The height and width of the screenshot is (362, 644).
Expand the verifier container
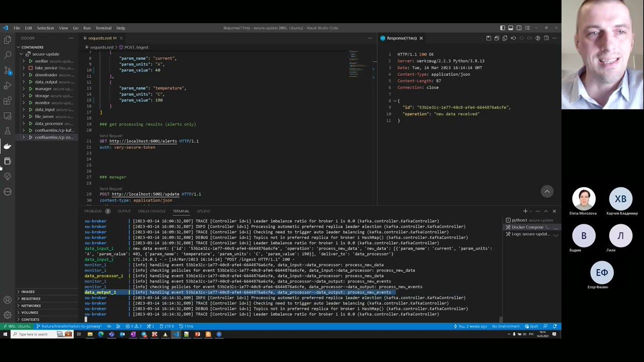[x=24, y=61]
